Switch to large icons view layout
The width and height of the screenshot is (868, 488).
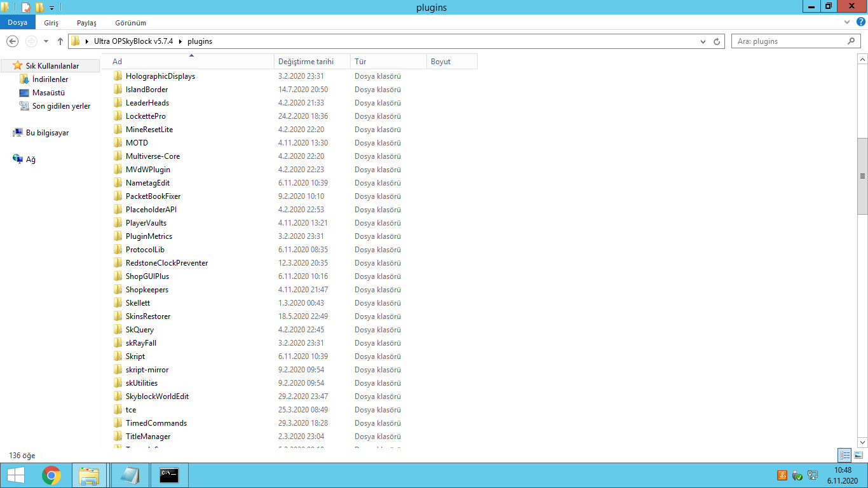(858, 455)
